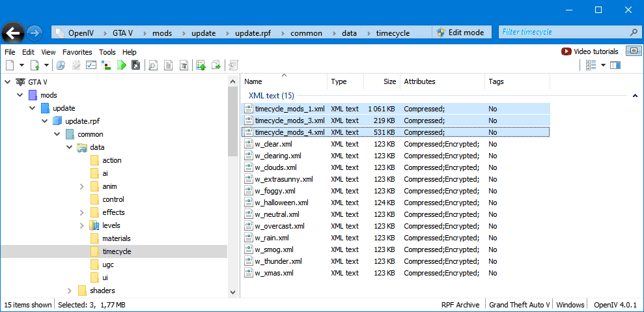Expand the levels folder in tree
Viewport: 644px width, 312px height.
[82, 225]
